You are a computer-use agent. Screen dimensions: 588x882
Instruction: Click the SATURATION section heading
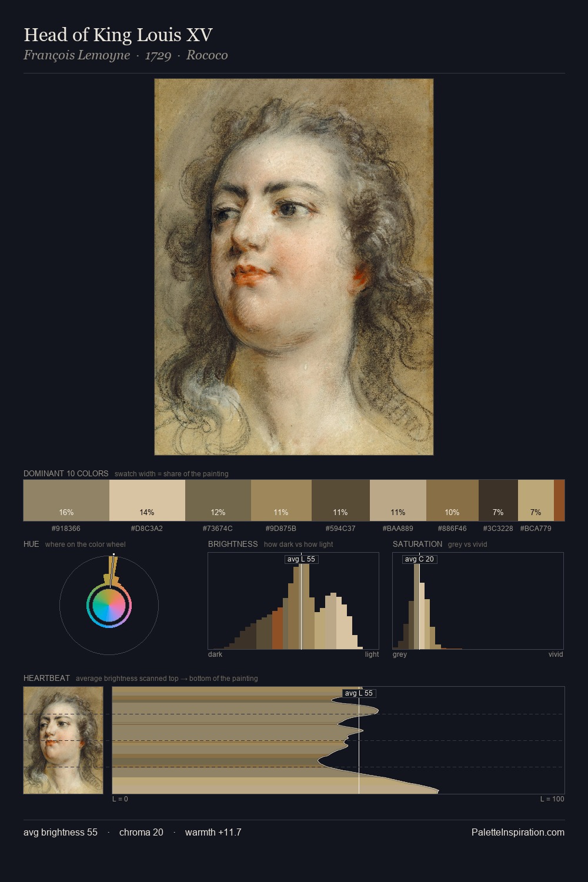(417, 544)
